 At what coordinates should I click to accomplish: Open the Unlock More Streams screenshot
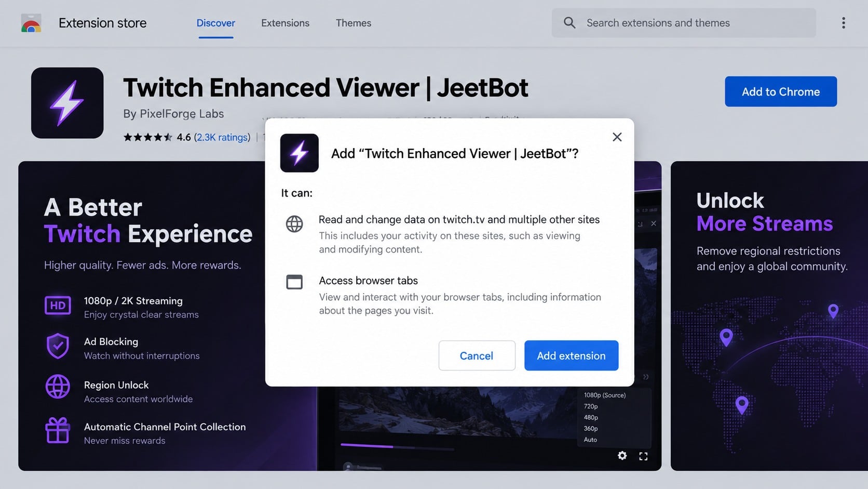(769, 316)
